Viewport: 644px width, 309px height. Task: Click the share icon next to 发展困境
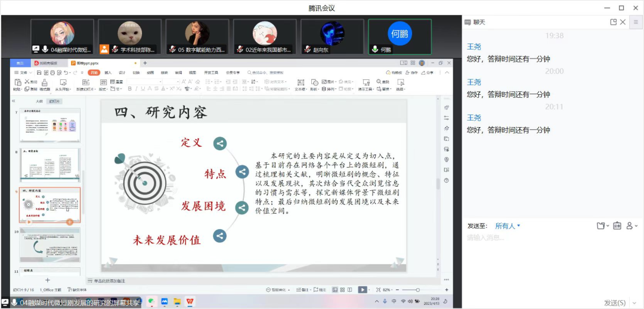tap(241, 208)
